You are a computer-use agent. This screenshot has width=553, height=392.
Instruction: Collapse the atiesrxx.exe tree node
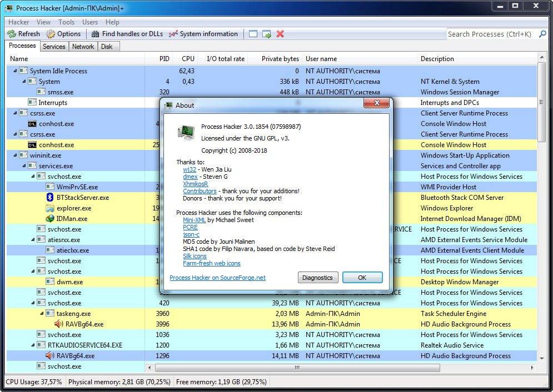(33, 240)
